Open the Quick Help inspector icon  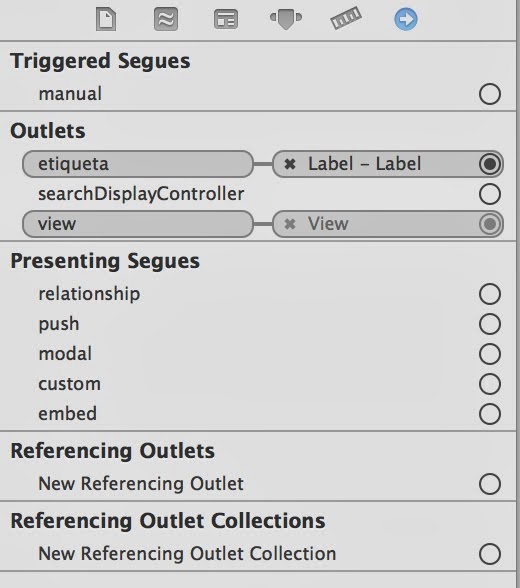pos(166,20)
